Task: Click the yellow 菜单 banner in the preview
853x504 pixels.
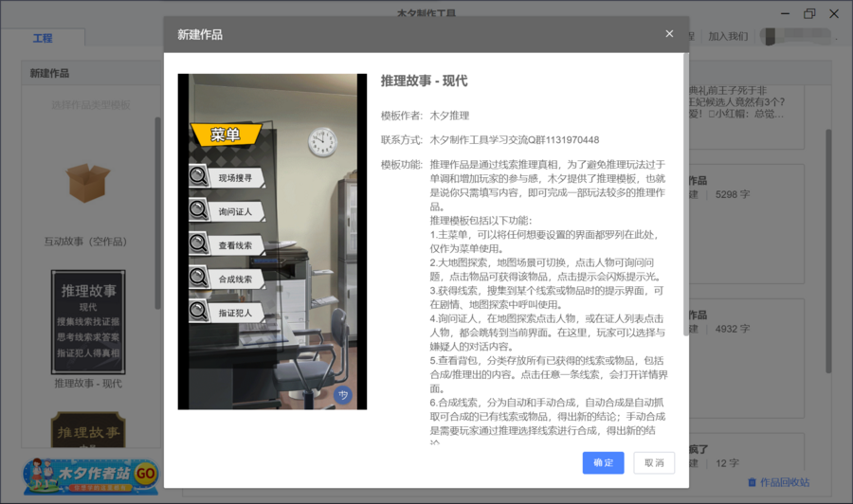Action: pos(226,135)
